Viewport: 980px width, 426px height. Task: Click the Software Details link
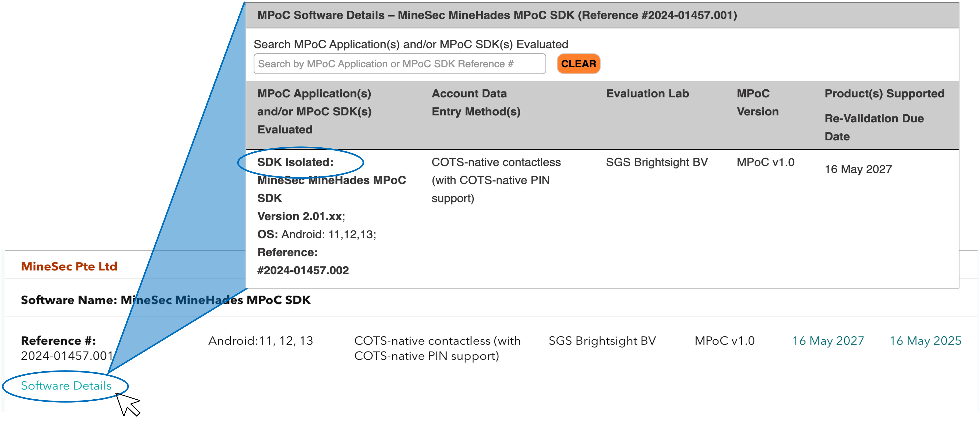(66, 386)
